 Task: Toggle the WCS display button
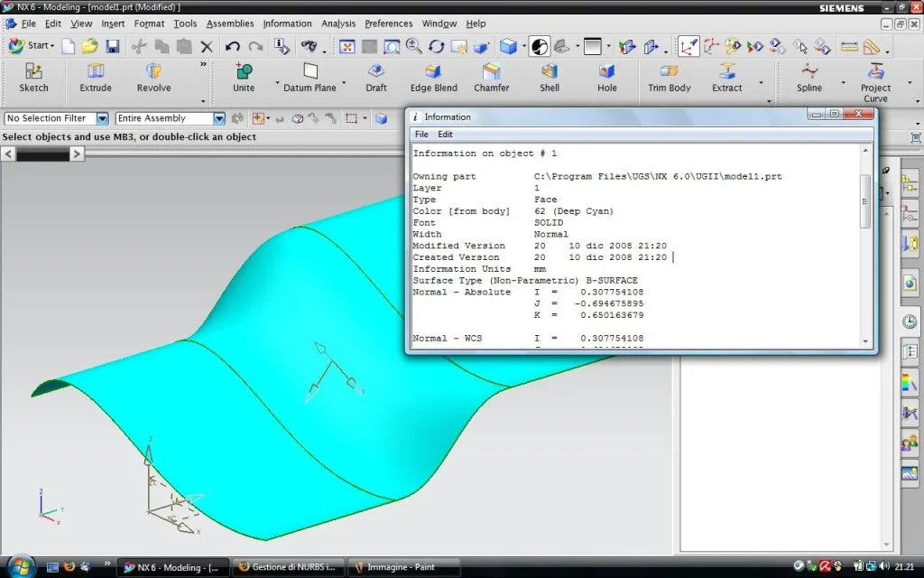point(688,46)
